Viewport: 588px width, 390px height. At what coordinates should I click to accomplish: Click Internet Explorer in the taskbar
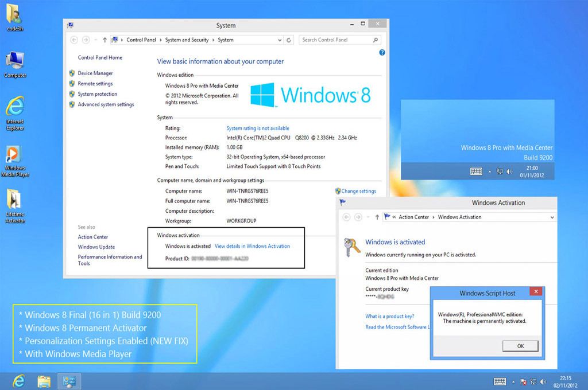point(19,381)
